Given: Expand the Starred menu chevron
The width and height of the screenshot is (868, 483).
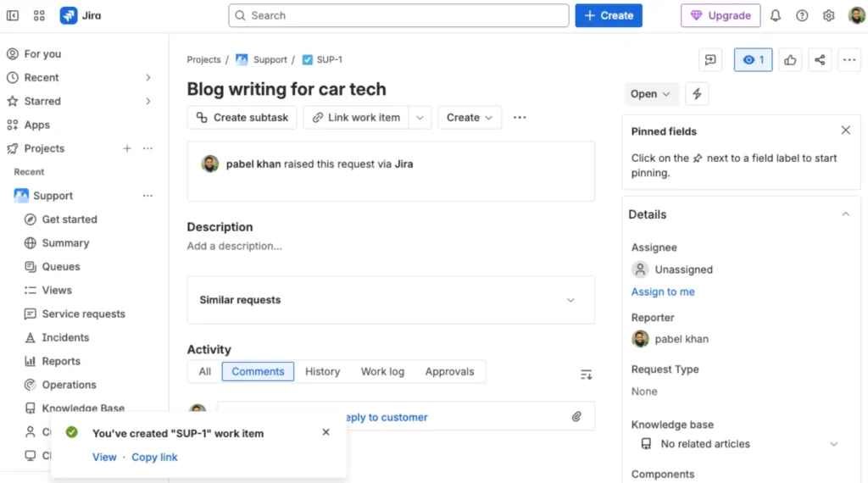Looking at the screenshot, I should point(147,101).
